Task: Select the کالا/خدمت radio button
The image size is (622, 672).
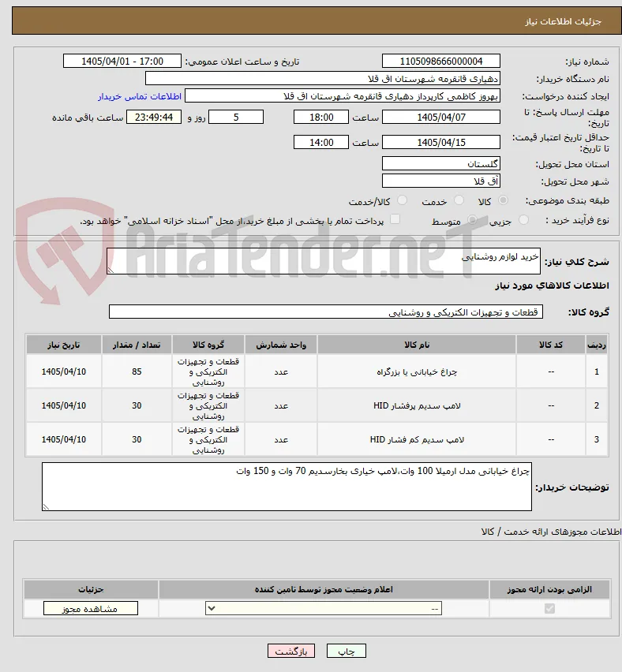Action: 403,200
